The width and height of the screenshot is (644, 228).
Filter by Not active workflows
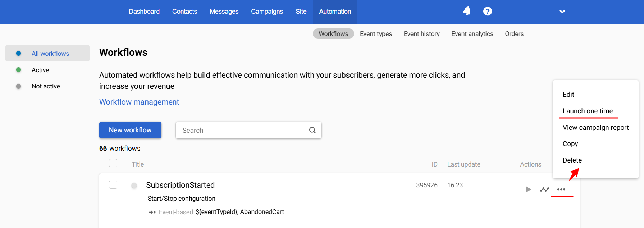click(x=46, y=86)
